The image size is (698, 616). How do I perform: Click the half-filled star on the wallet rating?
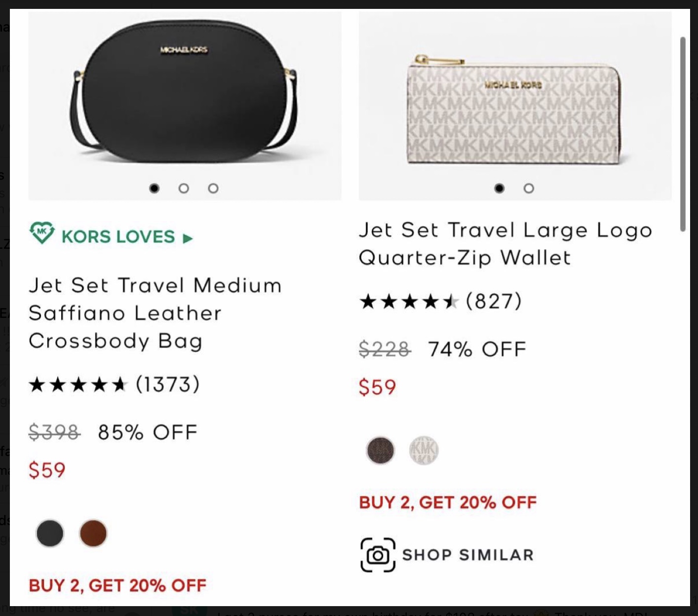coord(451,300)
